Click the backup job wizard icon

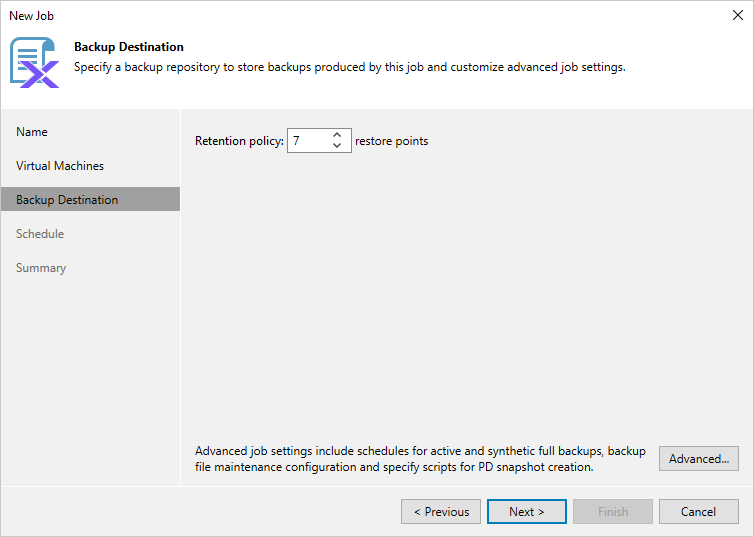tap(34, 62)
